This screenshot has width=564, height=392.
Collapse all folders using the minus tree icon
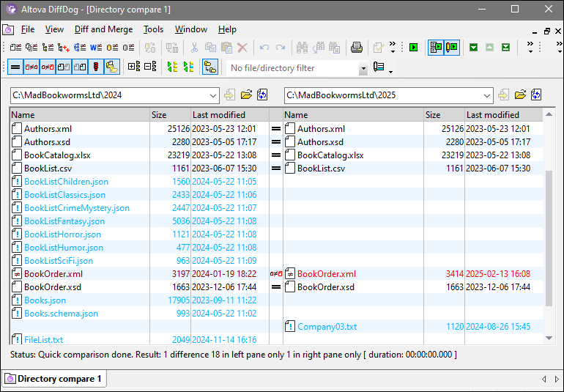click(149, 67)
